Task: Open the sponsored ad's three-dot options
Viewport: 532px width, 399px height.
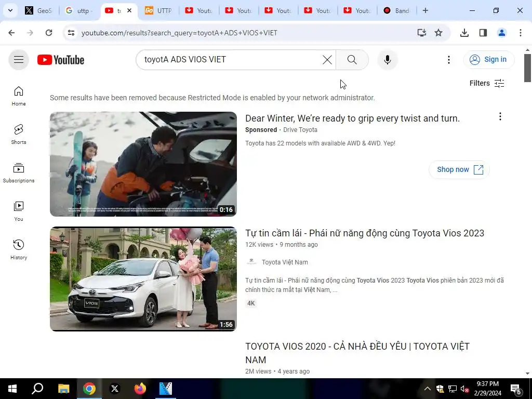Action: tap(500, 117)
